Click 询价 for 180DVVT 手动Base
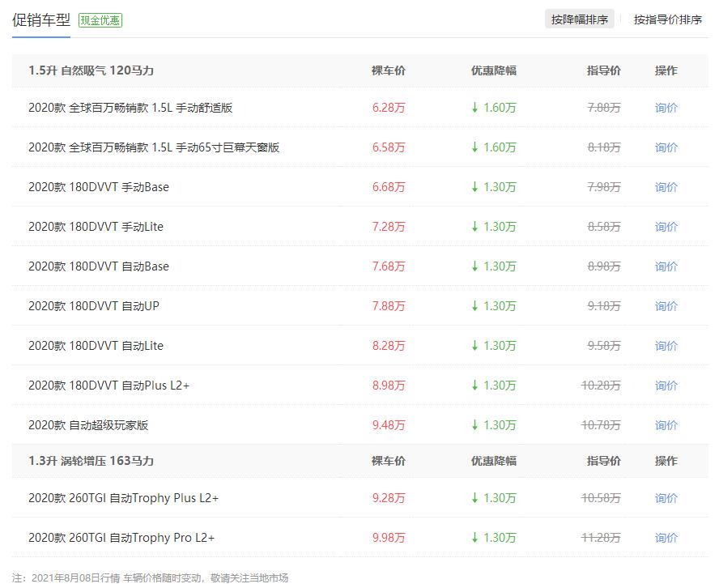719x588 pixels. tap(666, 187)
